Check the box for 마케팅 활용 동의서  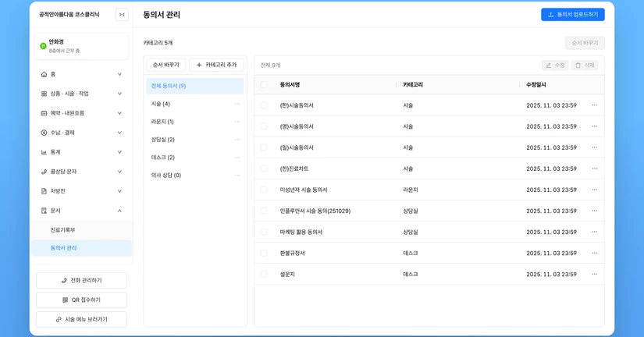(x=264, y=232)
